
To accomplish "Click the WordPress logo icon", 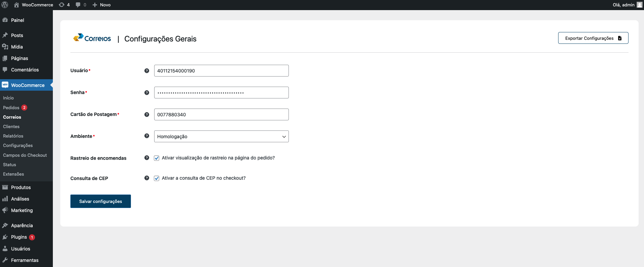I will pos(5,5).
